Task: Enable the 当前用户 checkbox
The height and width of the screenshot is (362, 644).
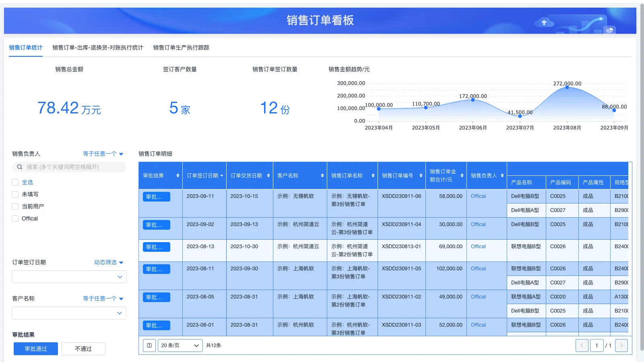Action: pyautogui.click(x=15, y=206)
